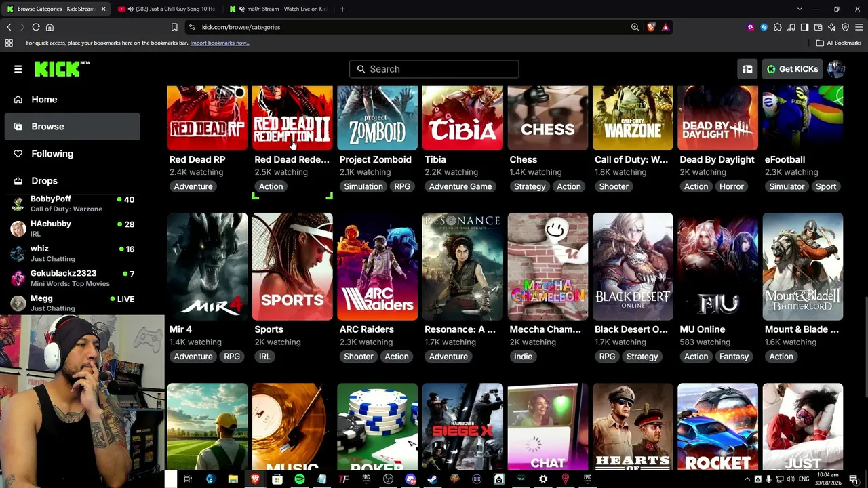The height and width of the screenshot is (488, 868).
Task: Open the Dead By Daylight category title
Action: point(717,159)
